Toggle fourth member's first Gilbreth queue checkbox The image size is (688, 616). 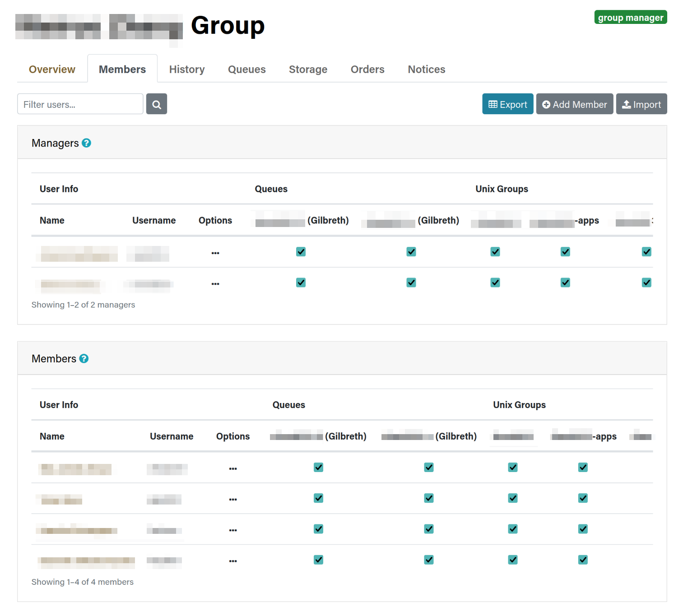pyautogui.click(x=319, y=560)
